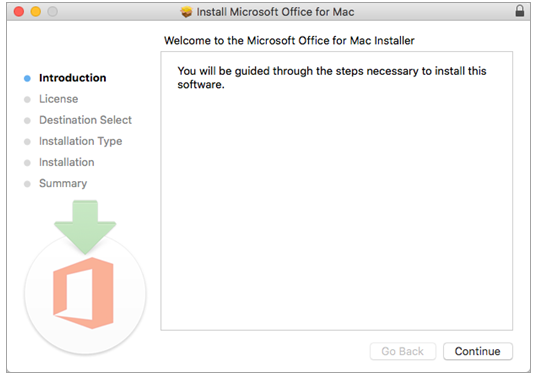Click the gray bullet beside Destination Select
Viewport: 539px width, 379px height.
(x=27, y=121)
